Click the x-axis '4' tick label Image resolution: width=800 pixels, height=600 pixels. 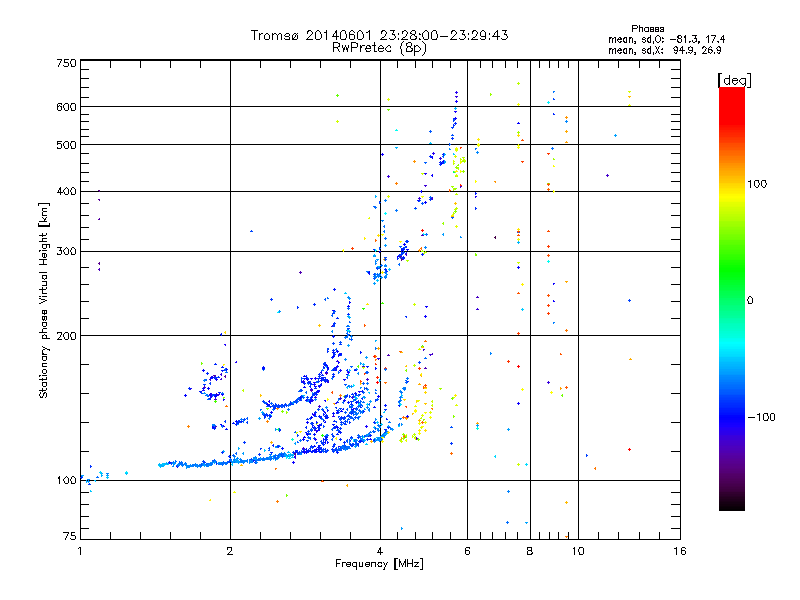pyautogui.click(x=380, y=551)
